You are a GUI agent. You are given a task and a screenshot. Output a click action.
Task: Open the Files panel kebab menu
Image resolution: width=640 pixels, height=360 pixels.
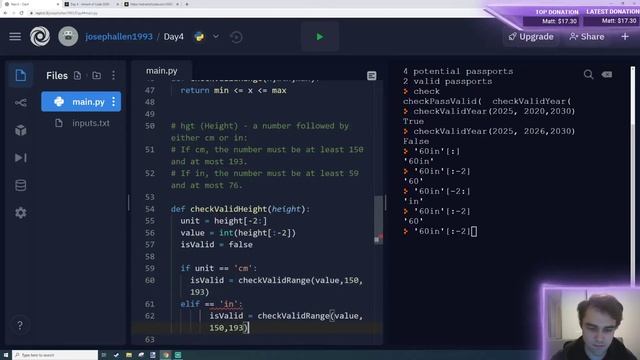tap(113, 76)
